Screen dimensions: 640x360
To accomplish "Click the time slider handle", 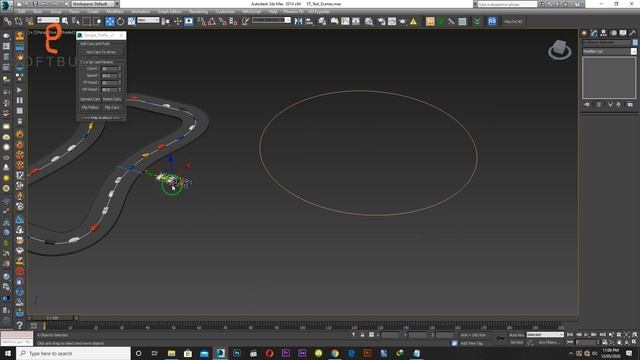I will [52, 318].
